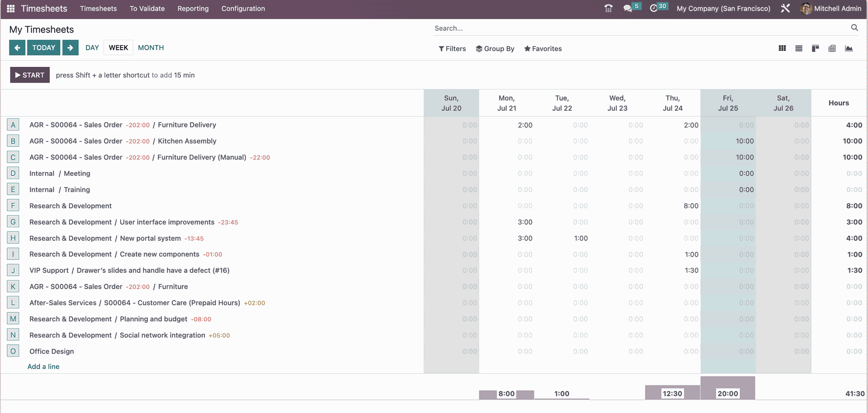Edit Monday 2:00 cell for Furniture Delivery
Image resolution: width=868 pixels, height=413 pixels.
tap(507, 125)
